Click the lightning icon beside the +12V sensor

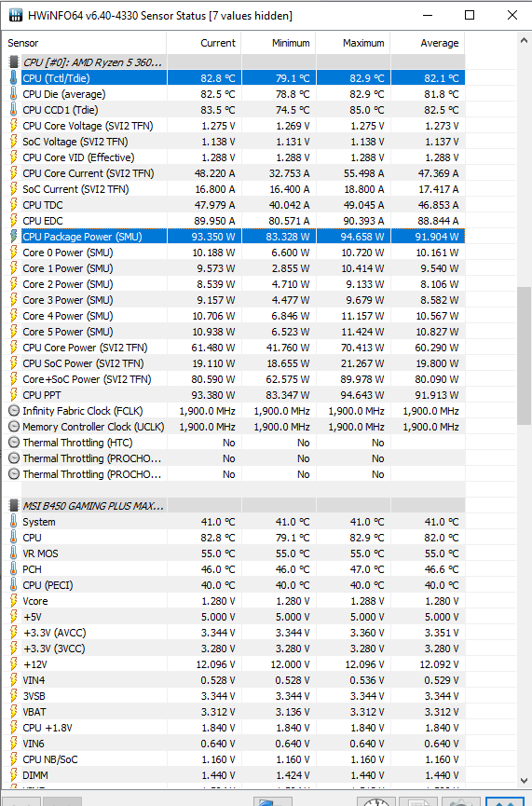[14, 664]
